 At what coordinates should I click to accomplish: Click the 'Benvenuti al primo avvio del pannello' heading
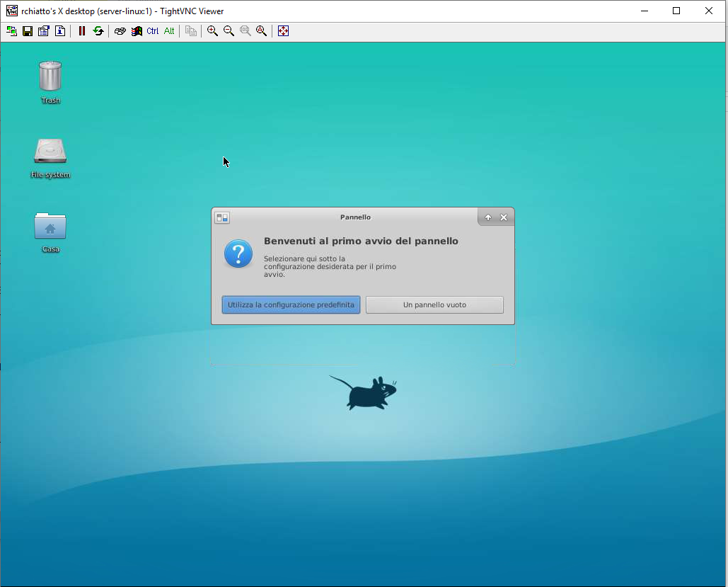point(361,241)
